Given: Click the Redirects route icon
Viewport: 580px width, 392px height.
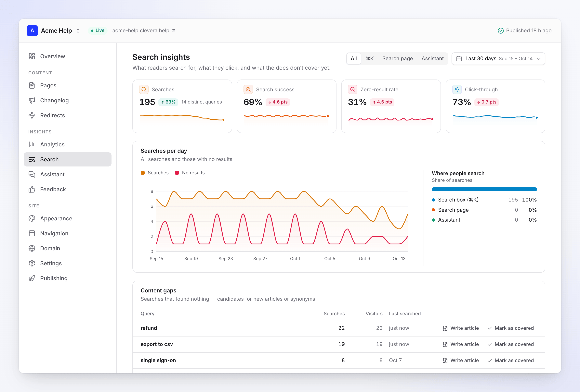Looking at the screenshot, I should [32, 116].
